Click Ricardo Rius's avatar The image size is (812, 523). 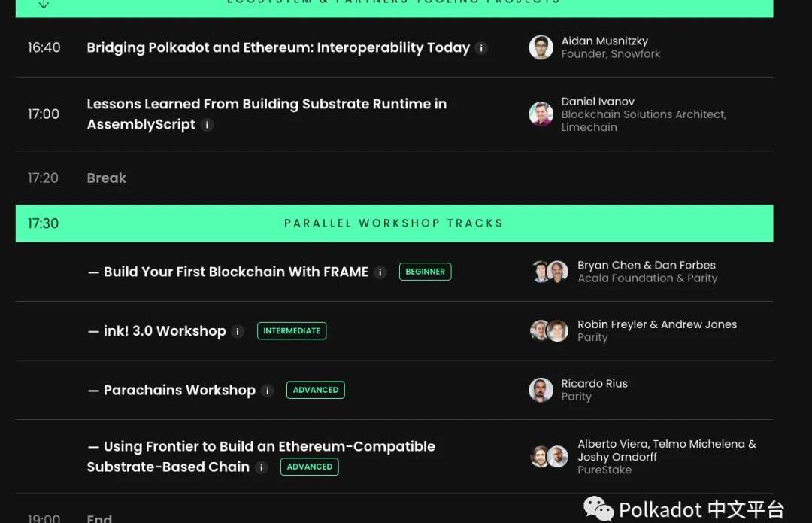coord(541,390)
